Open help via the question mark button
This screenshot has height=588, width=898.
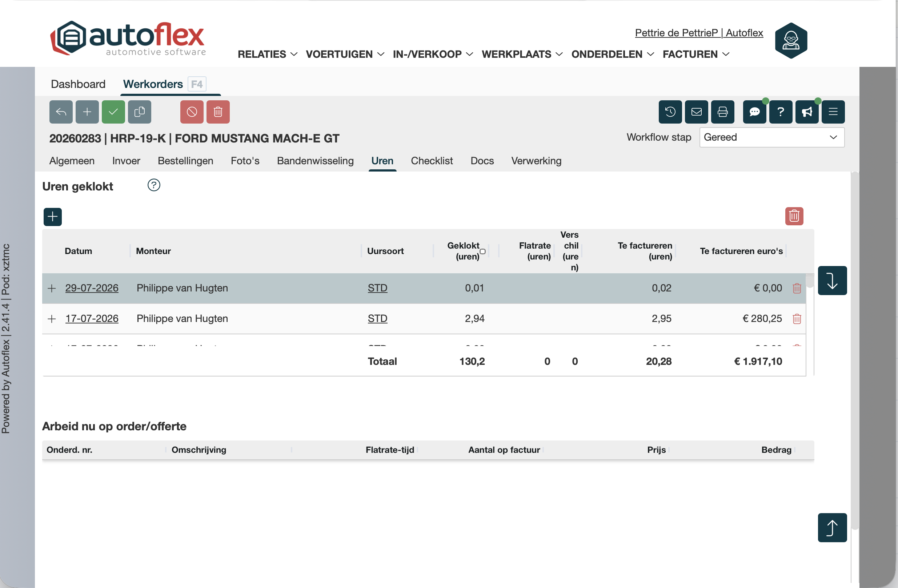tap(781, 112)
